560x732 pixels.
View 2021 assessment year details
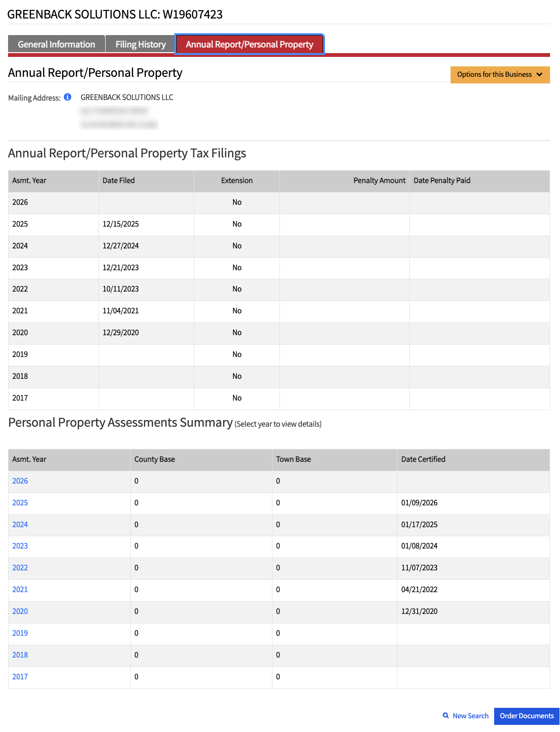tap(20, 589)
